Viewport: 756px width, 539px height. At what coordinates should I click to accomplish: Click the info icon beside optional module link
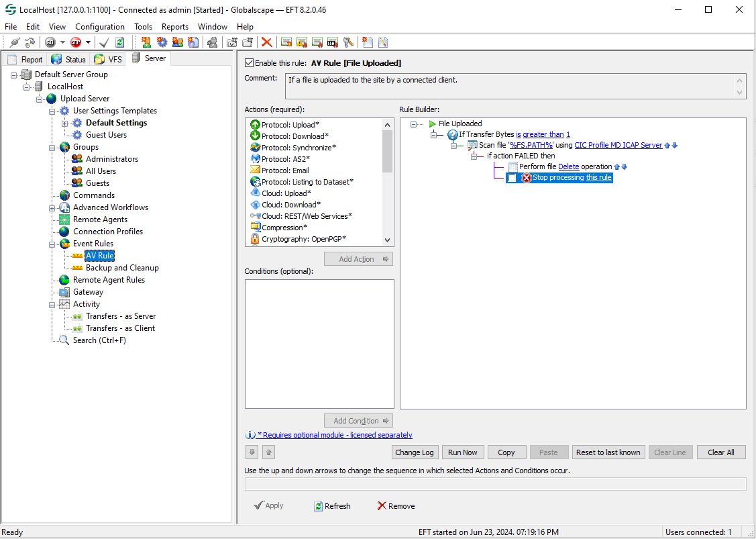[250, 435]
